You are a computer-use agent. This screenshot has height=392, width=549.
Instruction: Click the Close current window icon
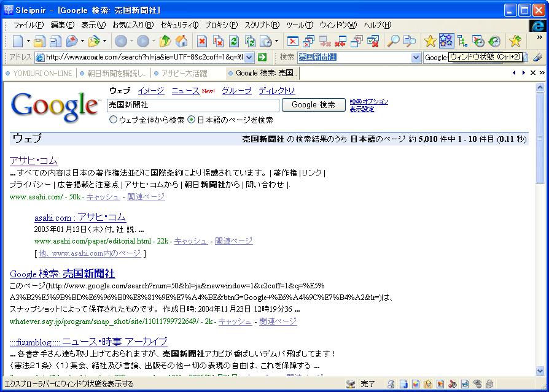point(293,41)
